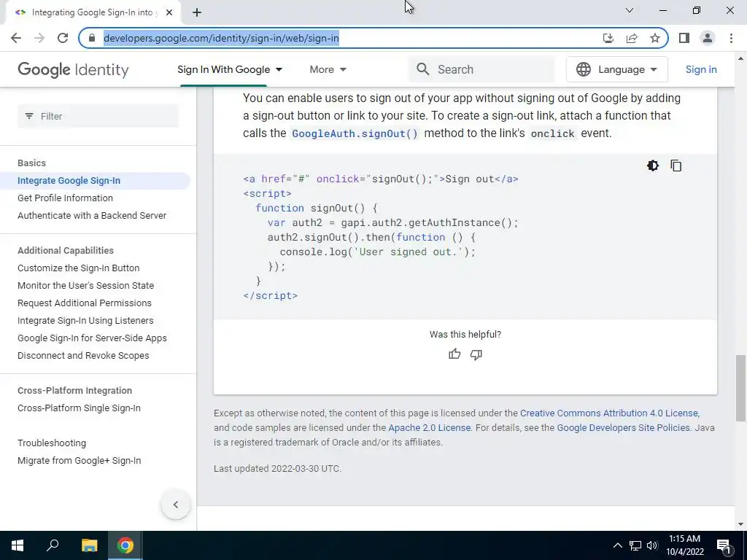Click the sidebar Filter field
Screen dimensions: 747x560
pos(98,116)
